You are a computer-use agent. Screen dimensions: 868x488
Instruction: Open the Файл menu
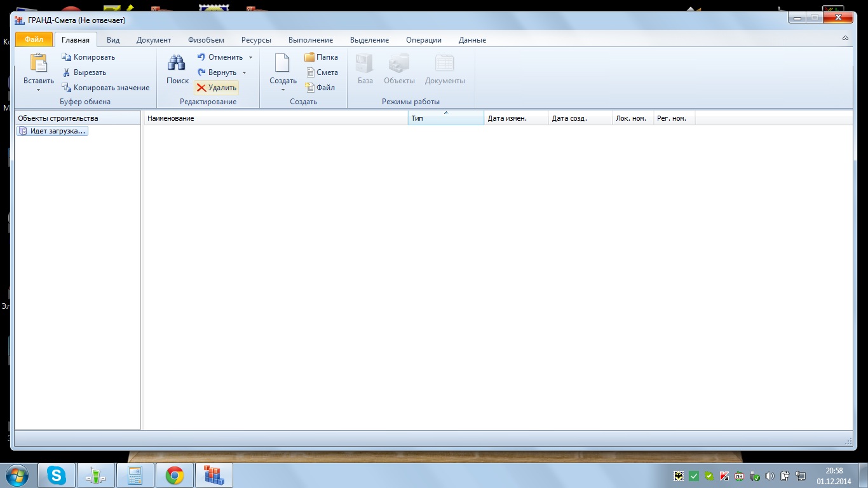tap(34, 39)
